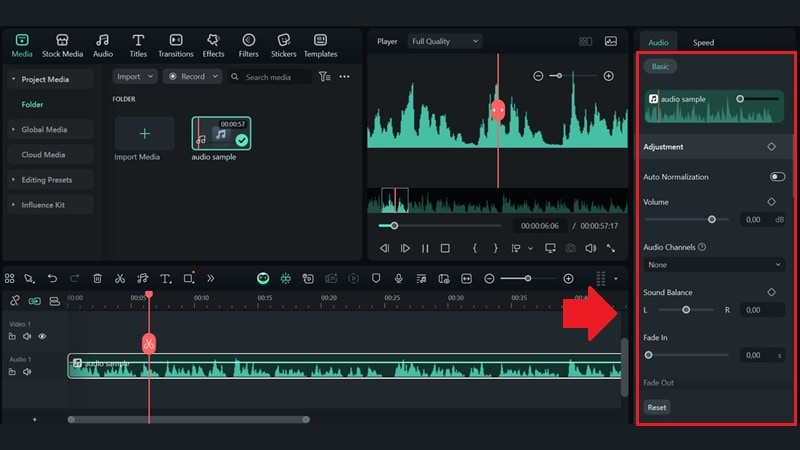Viewport: 800px width, 450px height.
Task: Expand Editing Presets section
Action: coord(13,180)
